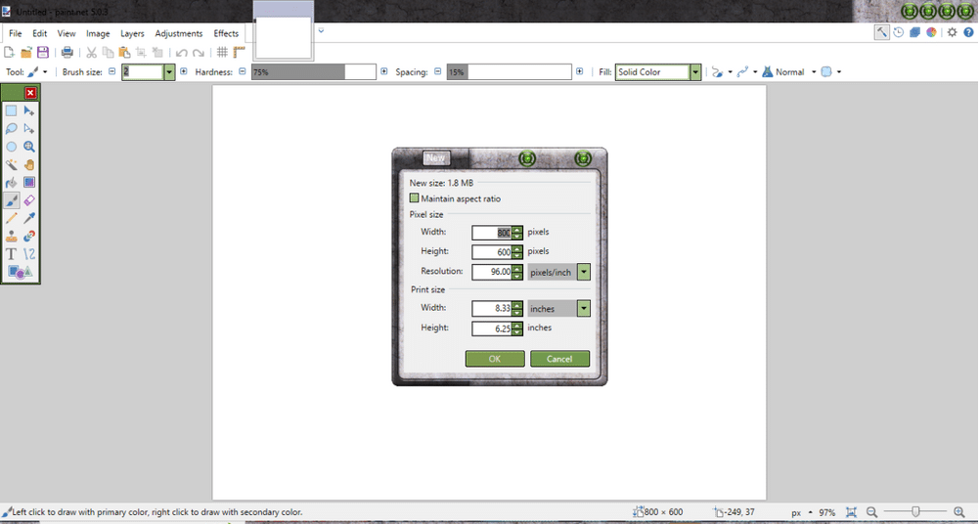Click Cancel in the New dialog
980x524 pixels.
560,359
